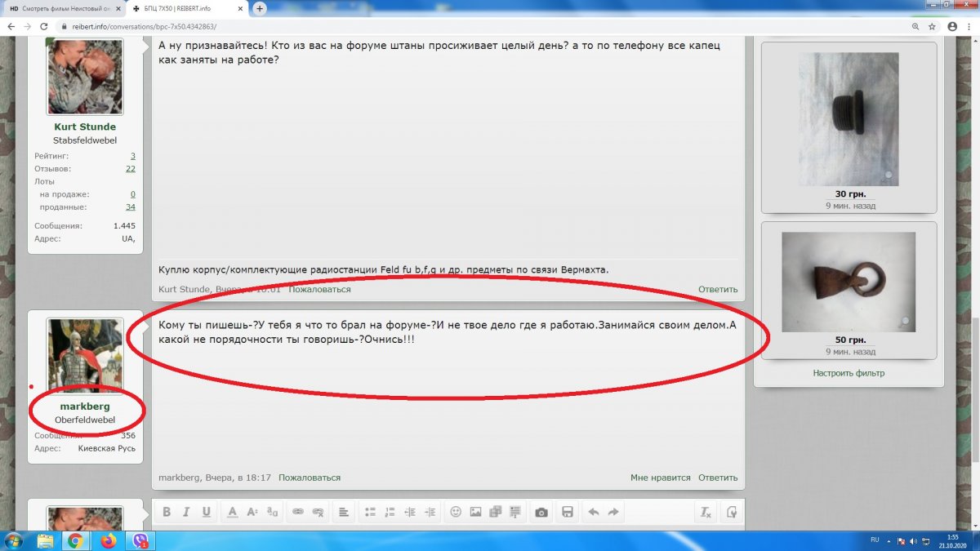Switch to Chrome in the taskbar
The width and height of the screenshot is (980, 551).
point(76,540)
